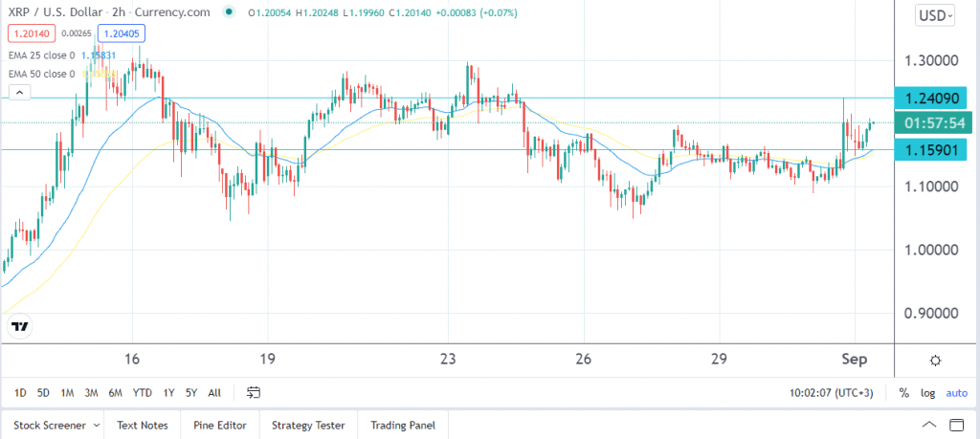The image size is (980, 439).
Task: Open the Trading Panel tab
Action: [x=403, y=426]
